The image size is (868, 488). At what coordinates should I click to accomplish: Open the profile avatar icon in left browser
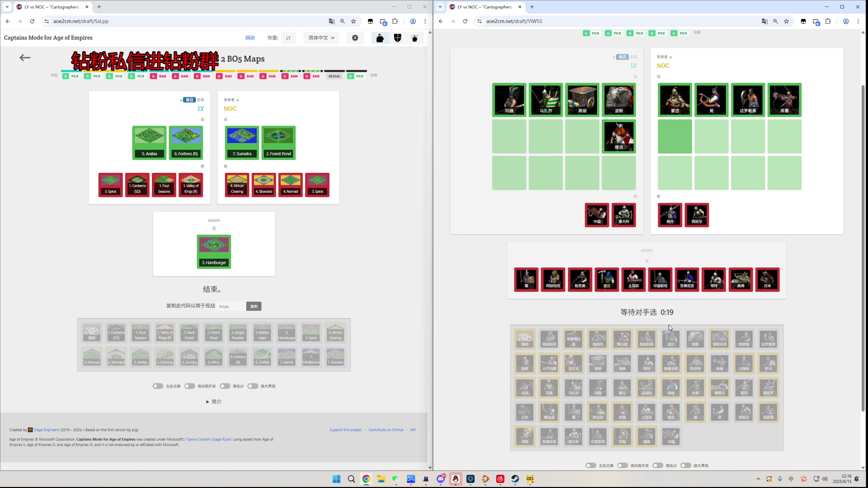click(413, 21)
